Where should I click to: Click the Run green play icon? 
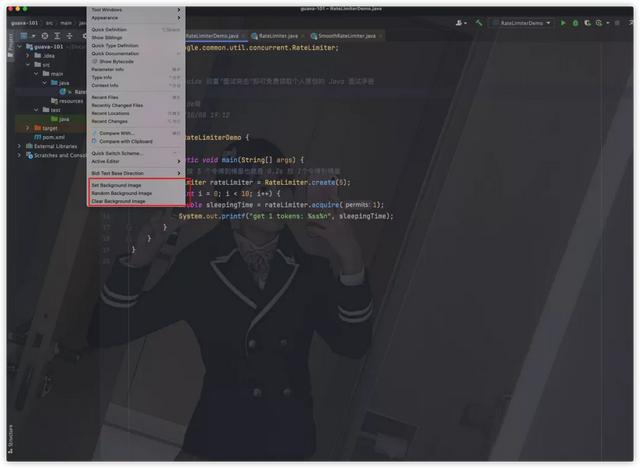[563, 23]
